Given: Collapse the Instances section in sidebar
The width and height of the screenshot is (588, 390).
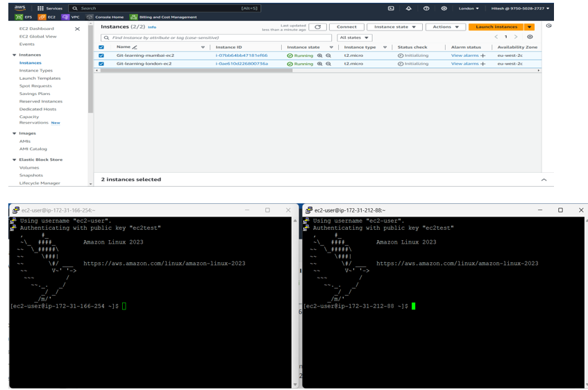Looking at the screenshot, I should (15, 55).
